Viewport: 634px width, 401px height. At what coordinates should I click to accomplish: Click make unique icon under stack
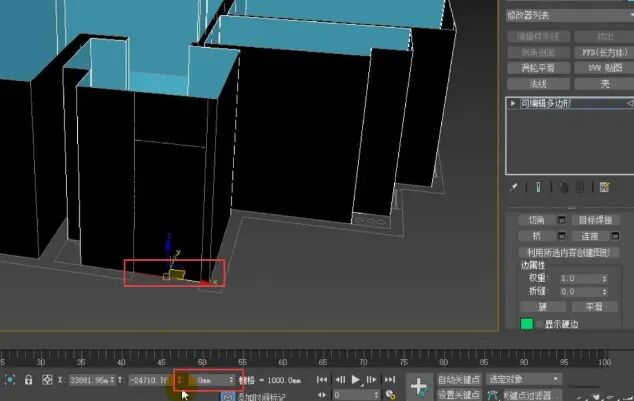(x=563, y=187)
